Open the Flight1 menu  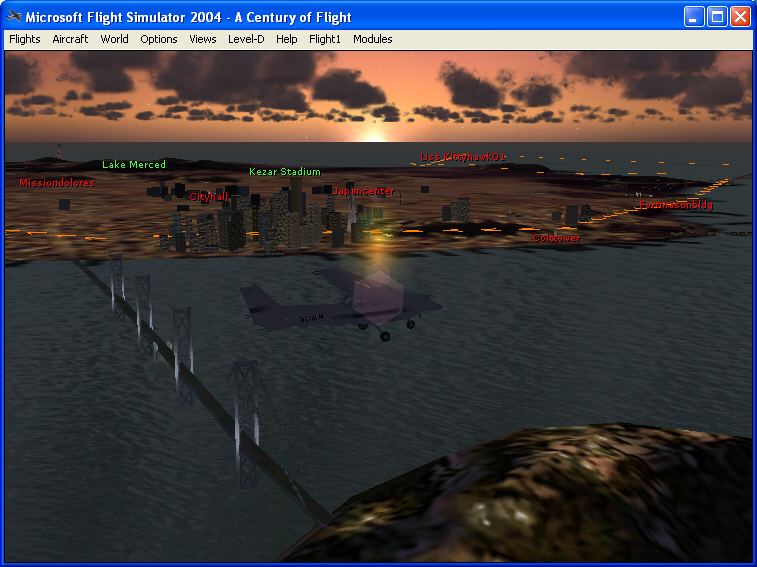tap(325, 39)
